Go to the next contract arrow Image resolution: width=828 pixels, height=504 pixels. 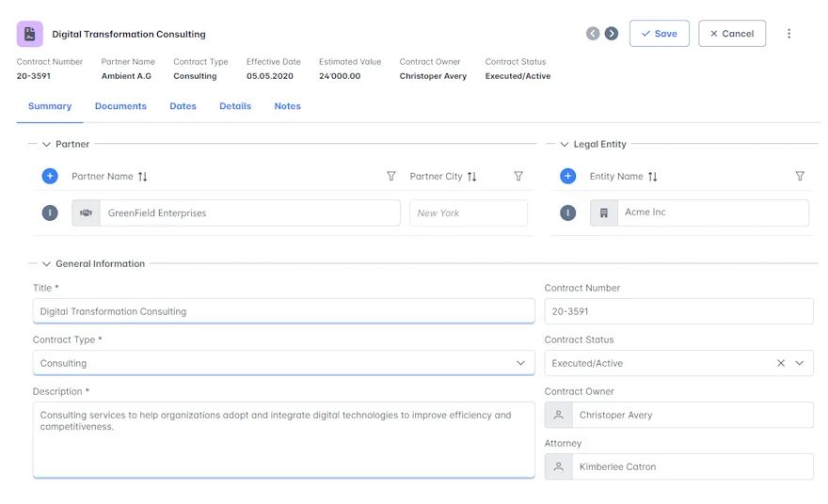(x=612, y=34)
